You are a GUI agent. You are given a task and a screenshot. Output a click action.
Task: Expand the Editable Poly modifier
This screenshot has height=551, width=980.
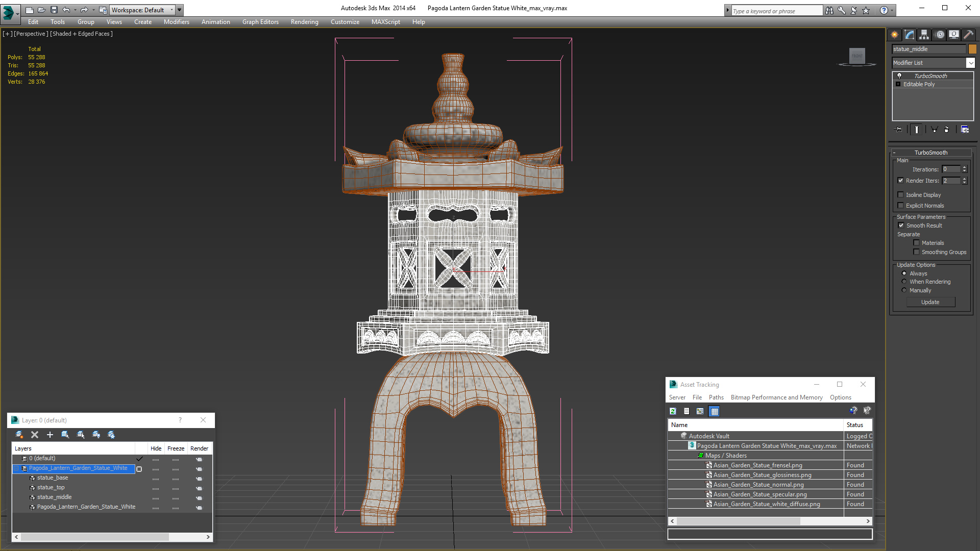click(898, 84)
